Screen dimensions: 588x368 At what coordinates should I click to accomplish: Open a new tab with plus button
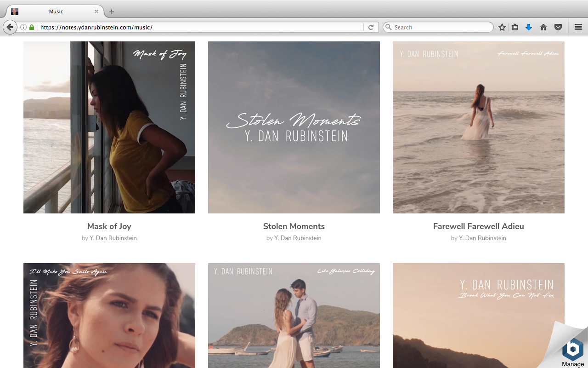pyautogui.click(x=112, y=11)
